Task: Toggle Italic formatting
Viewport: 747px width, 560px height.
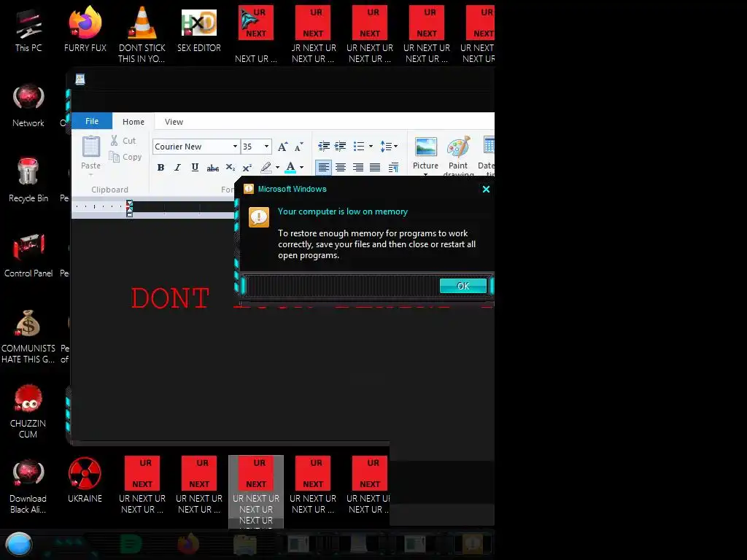Action: pos(178,167)
